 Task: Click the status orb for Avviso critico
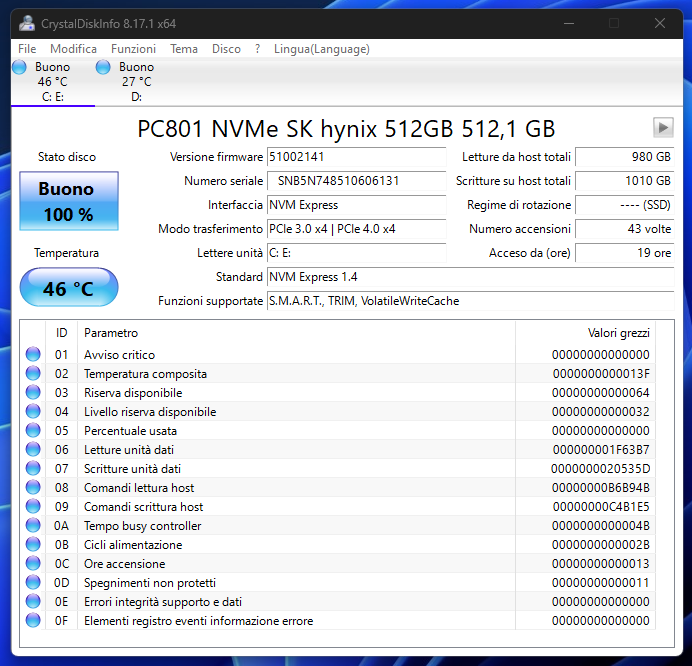click(33, 354)
